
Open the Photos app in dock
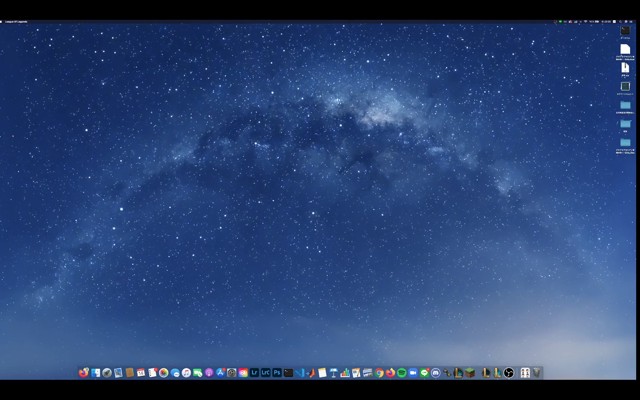164,373
